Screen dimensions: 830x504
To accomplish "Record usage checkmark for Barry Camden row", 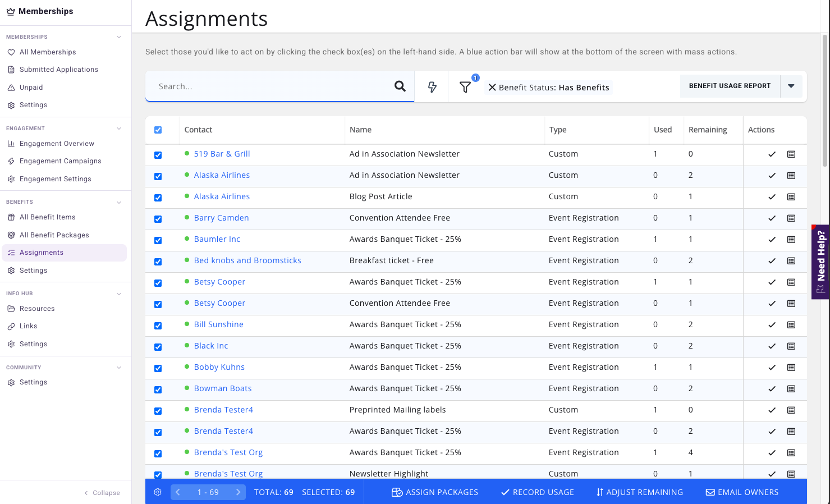I will click(x=772, y=218).
